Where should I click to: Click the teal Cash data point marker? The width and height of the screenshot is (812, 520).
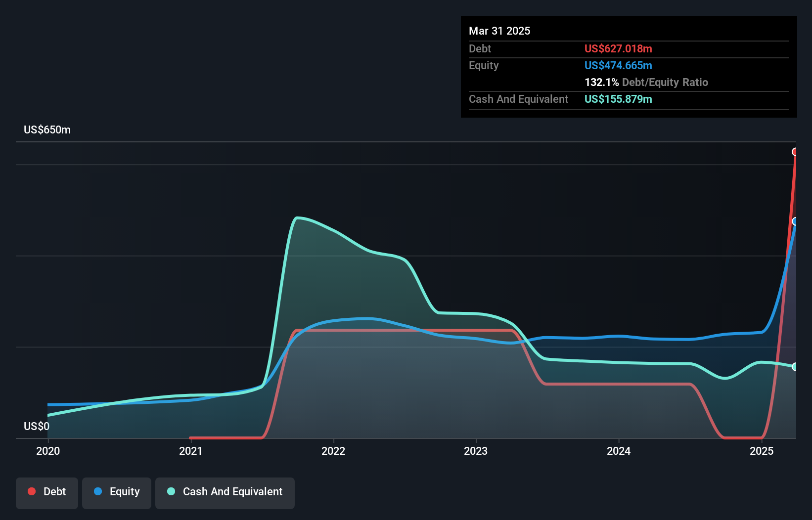click(795, 367)
